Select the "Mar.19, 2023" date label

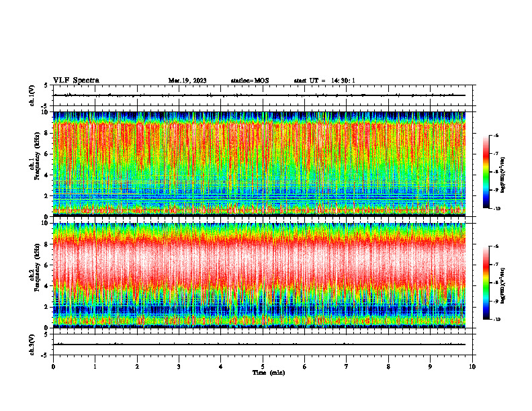pos(187,81)
